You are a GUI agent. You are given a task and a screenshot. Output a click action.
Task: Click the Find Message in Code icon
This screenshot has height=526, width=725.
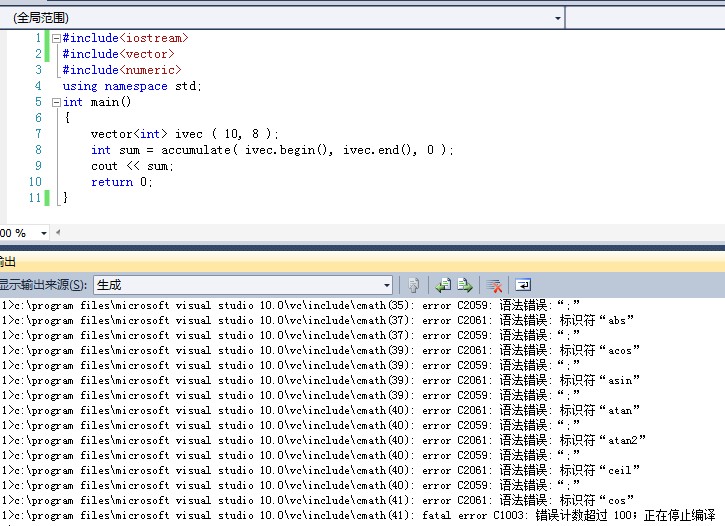413,285
